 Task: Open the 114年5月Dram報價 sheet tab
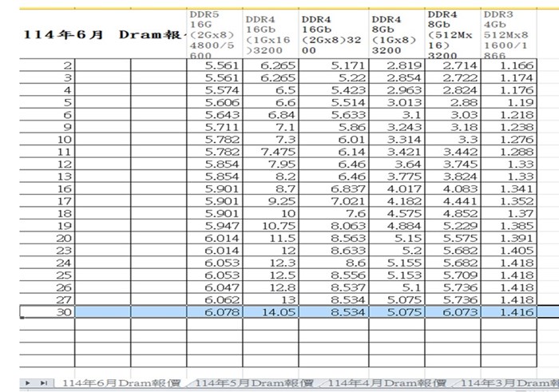[x=254, y=384]
